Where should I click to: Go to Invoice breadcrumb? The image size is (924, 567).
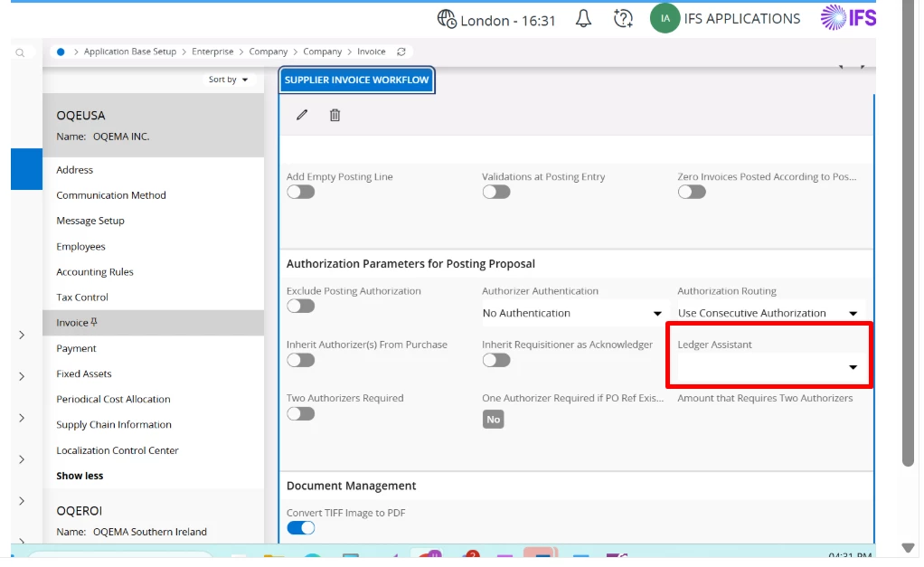tap(372, 52)
